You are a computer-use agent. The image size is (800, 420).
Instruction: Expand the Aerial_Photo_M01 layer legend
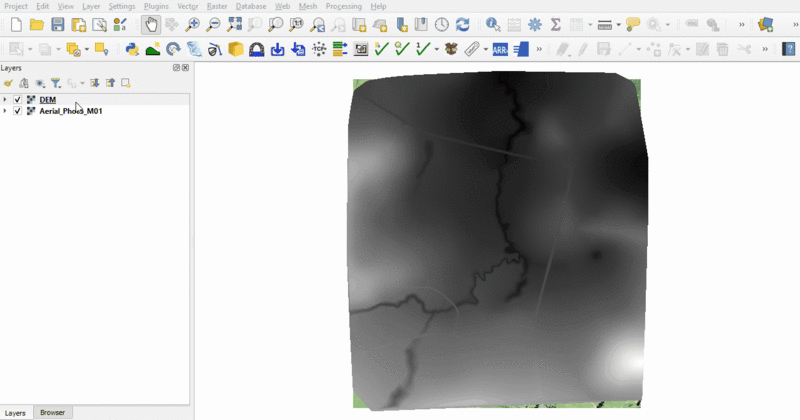coord(6,111)
